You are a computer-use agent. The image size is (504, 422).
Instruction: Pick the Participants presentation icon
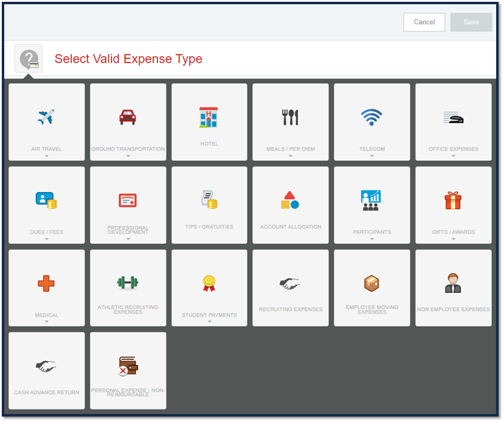tap(371, 200)
